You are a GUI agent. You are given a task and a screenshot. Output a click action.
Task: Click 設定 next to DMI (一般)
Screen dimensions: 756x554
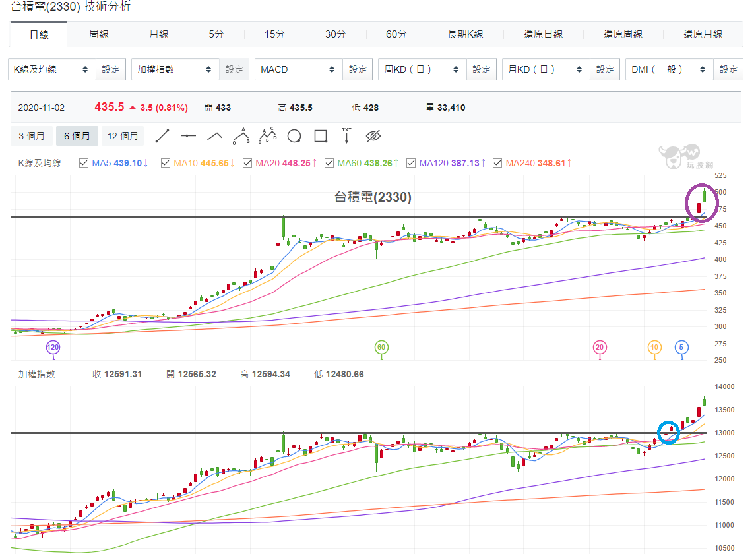728,69
